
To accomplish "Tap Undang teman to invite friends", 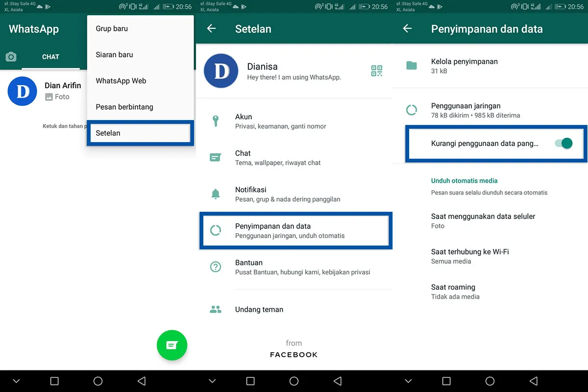I will point(259,309).
